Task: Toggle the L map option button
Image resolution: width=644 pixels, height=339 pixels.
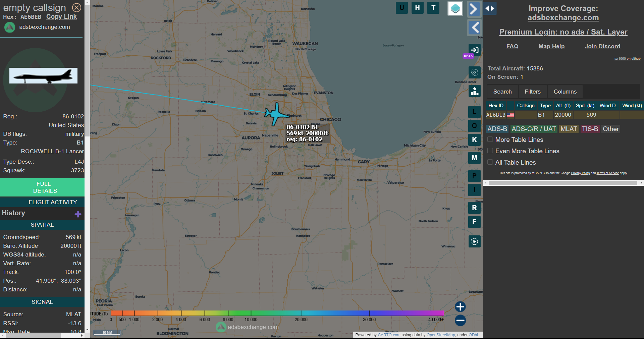Action: [x=474, y=112]
